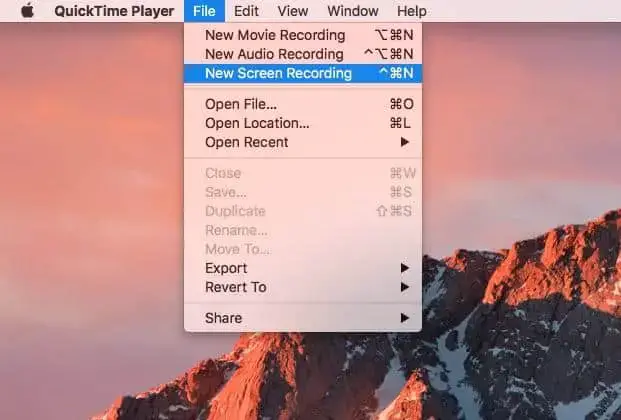Expand the Share submenu
The image size is (621, 420).
tap(303, 318)
